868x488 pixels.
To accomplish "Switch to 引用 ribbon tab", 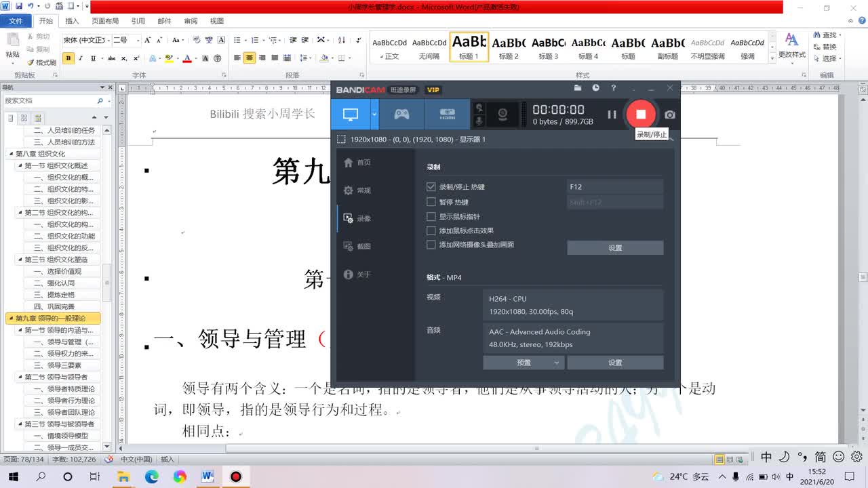I will [138, 21].
